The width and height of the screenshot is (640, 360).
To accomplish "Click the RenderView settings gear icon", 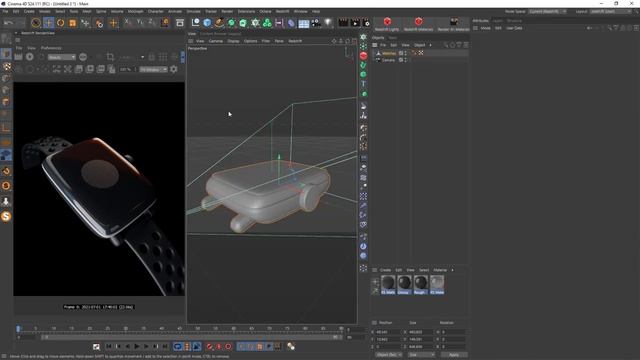I will [x=174, y=69].
